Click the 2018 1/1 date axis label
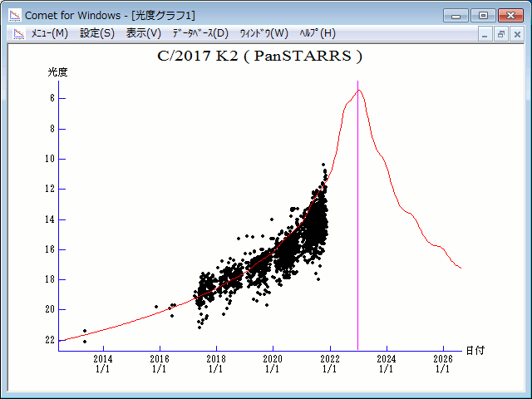 coord(216,363)
